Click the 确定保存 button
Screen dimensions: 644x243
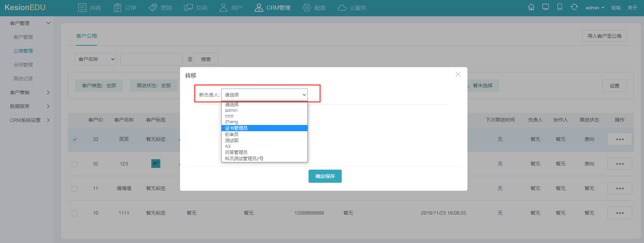[325, 176]
